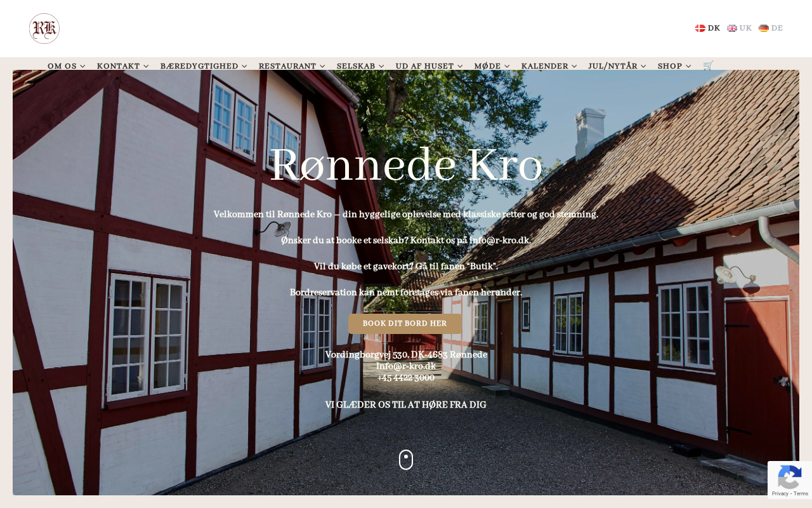
Task: Choose the German flag language option
Action: pos(771,28)
